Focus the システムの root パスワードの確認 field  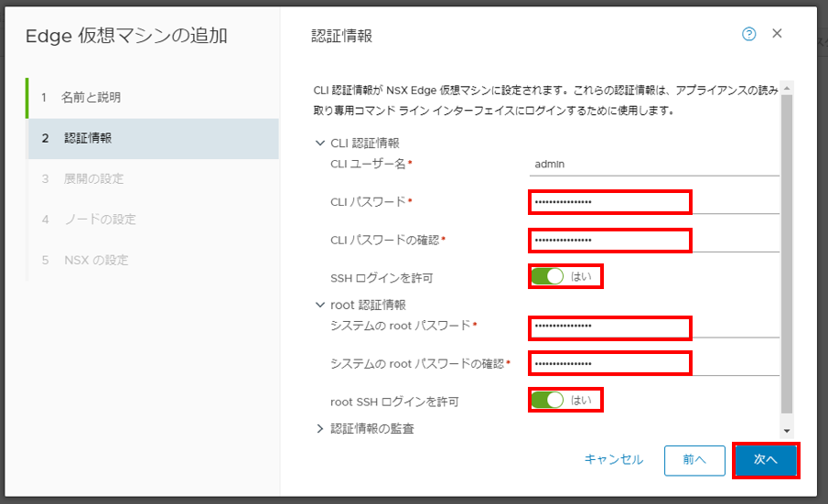654,364
